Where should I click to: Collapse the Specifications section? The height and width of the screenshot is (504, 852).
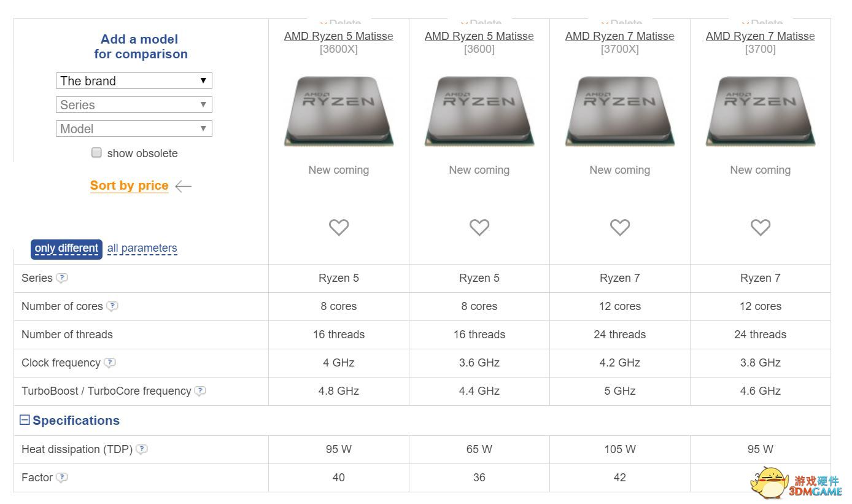click(25, 421)
